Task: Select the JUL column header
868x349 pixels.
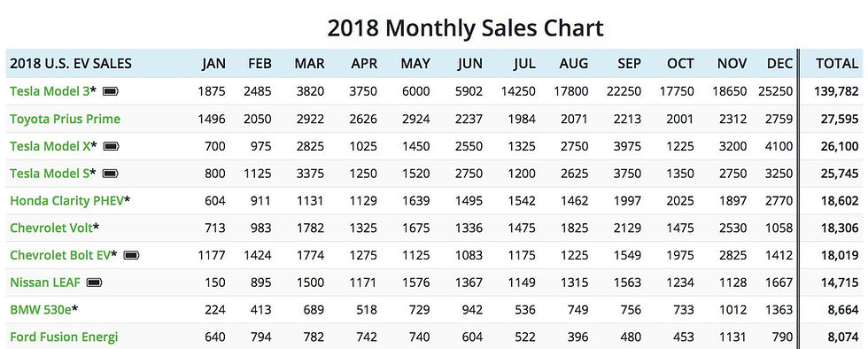Action: (x=524, y=64)
